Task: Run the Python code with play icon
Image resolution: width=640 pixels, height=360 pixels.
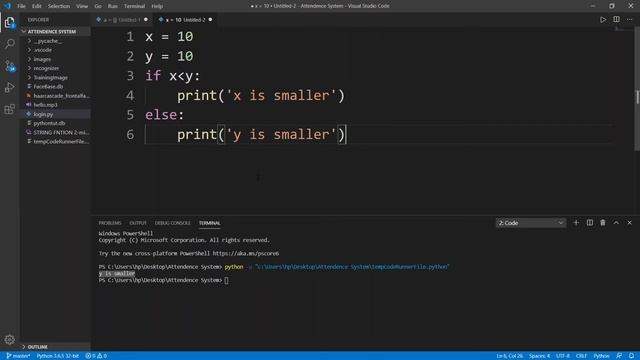Action: coord(603,20)
